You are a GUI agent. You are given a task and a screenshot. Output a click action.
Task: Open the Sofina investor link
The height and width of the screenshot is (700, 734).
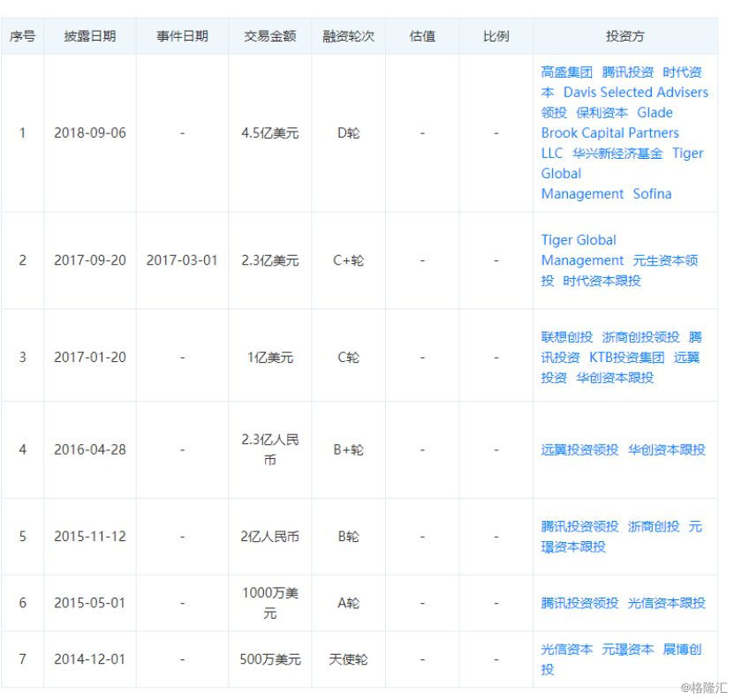coord(652,193)
